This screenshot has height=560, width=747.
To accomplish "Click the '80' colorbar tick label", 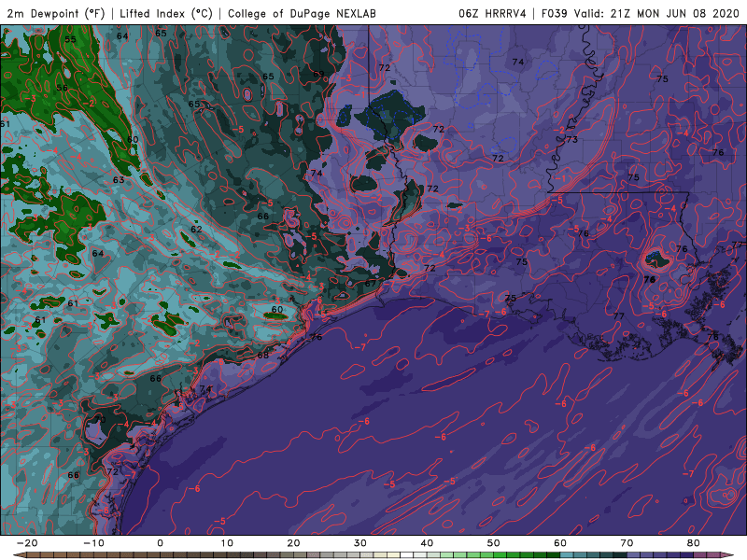I will 694,543.
